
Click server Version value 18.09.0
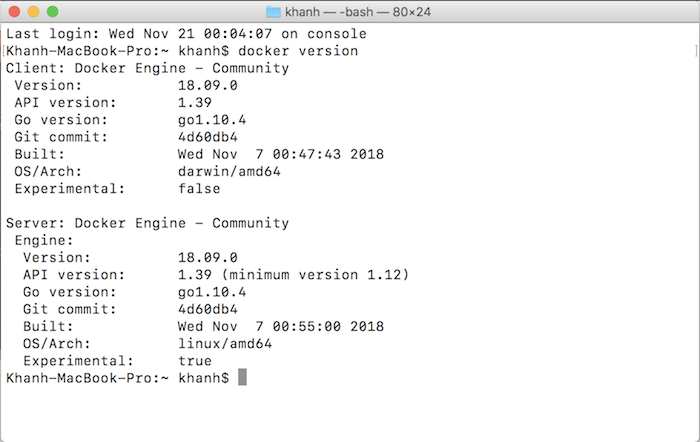point(208,258)
